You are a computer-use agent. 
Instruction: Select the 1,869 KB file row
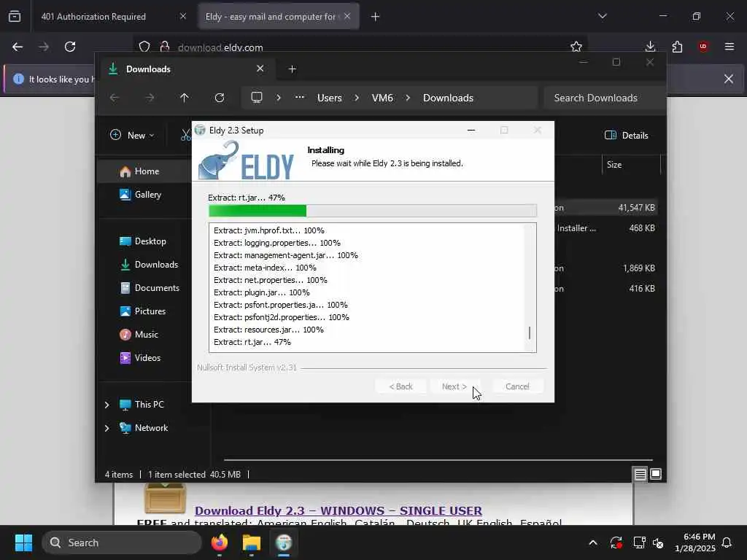click(x=606, y=268)
